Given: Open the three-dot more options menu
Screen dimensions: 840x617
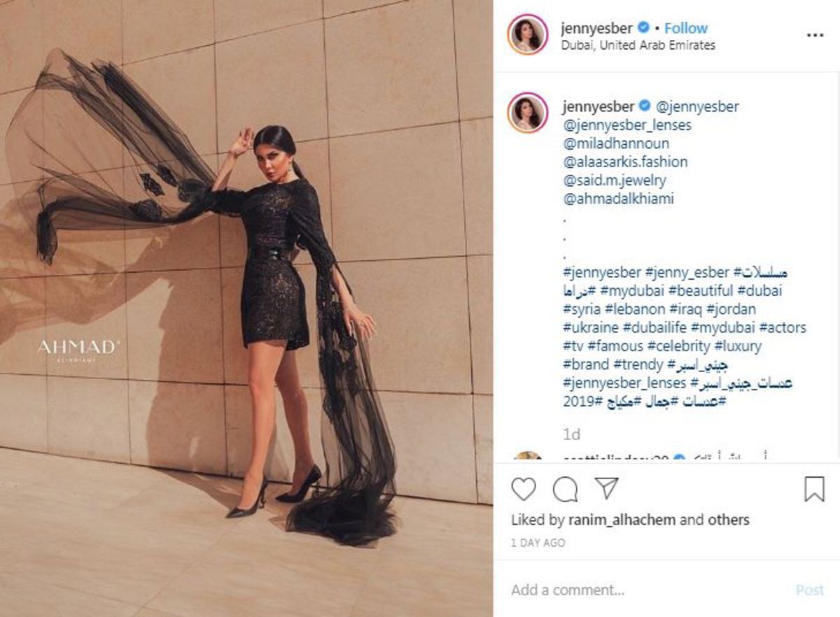Looking at the screenshot, I should coord(815,35).
